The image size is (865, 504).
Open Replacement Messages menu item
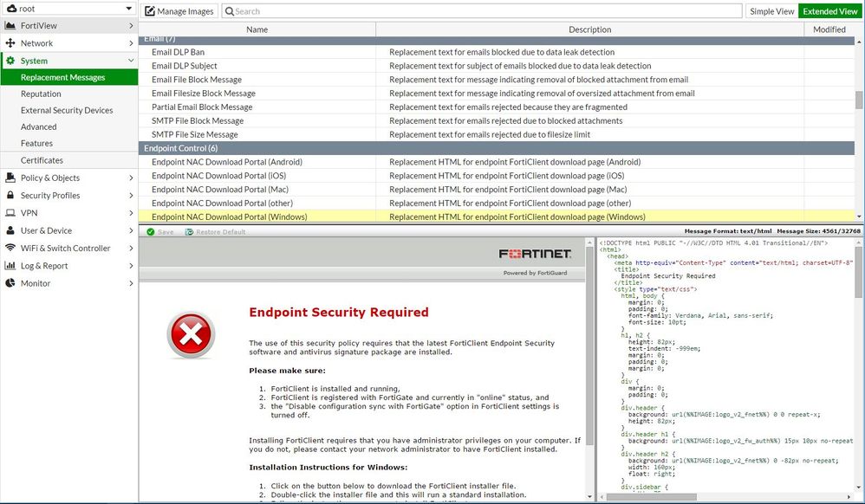tap(69, 77)
